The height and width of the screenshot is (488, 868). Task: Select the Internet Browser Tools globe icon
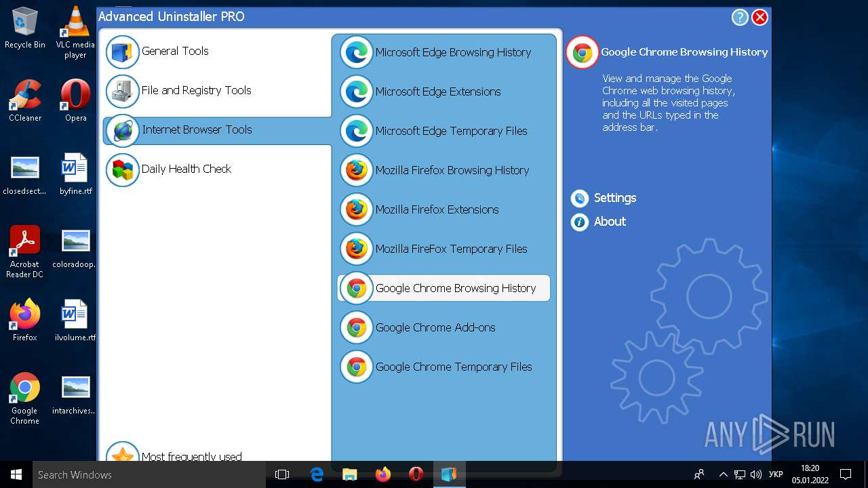click(x=123, y=131)
